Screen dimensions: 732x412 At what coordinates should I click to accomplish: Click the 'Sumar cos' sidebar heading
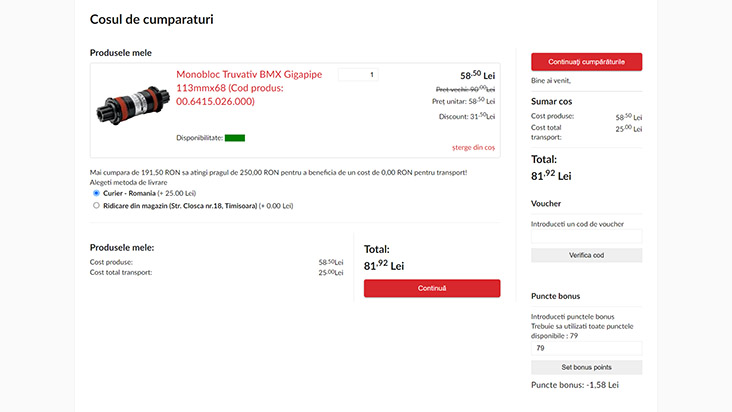click(552, 101)
